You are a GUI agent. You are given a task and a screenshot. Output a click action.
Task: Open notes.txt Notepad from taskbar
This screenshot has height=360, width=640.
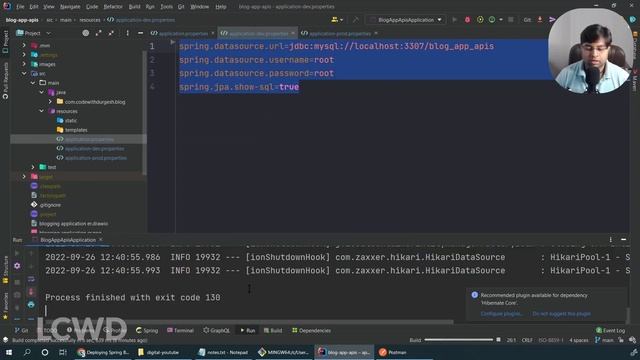(x=224, y=352)
